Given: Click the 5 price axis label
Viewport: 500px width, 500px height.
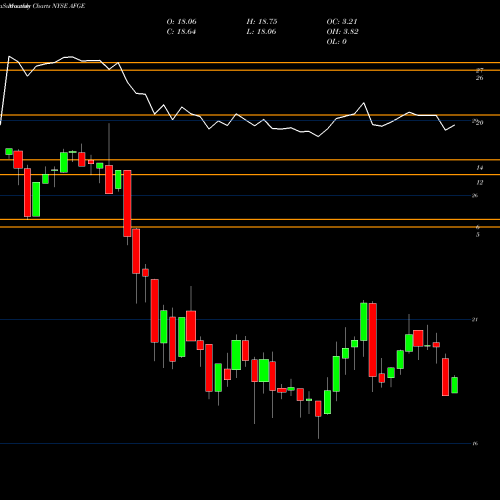Looking at the screenshot, I should (x=478, y=235).
